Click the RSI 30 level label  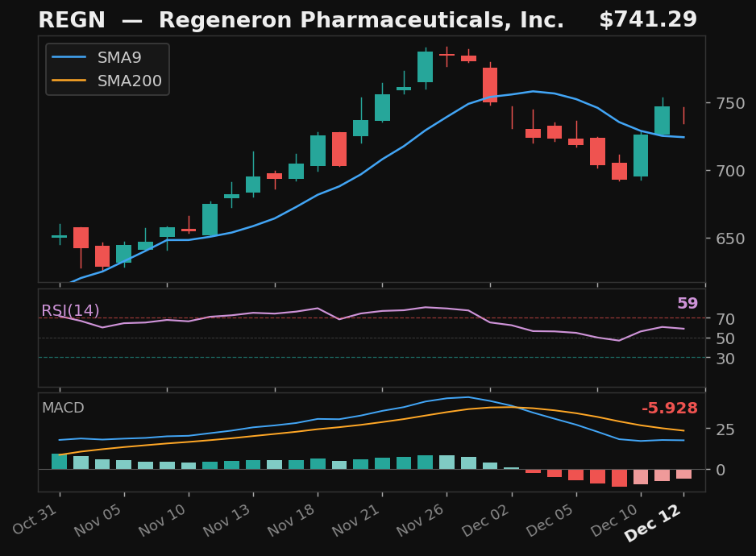pos(725,359)
